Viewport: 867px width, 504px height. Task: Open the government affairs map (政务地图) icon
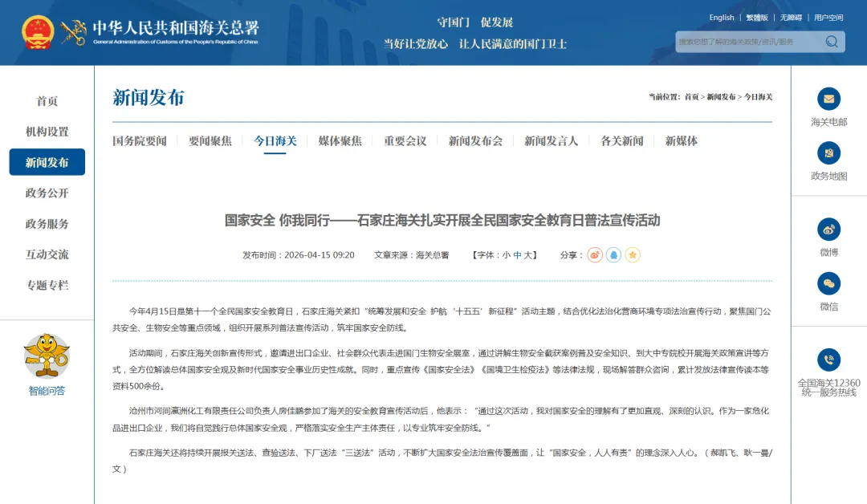(x=828, y=153)
